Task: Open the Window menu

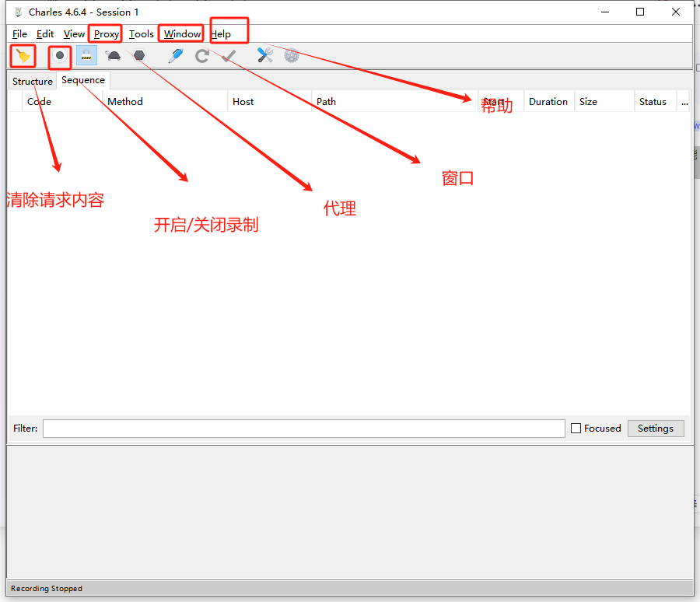Action: click(182, 34)
